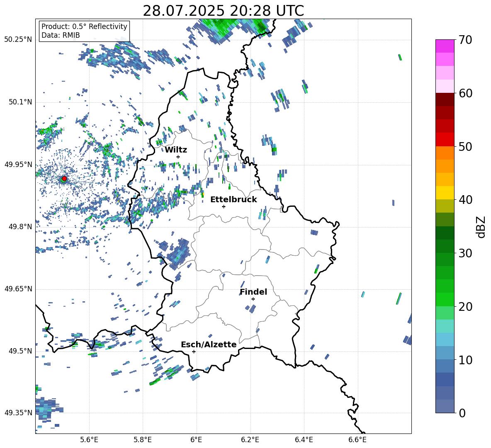The width and height of the screenshot is (491, 448).
Task: Click the Ettelbruck station cross marker
Action: [x=224, y=206]
